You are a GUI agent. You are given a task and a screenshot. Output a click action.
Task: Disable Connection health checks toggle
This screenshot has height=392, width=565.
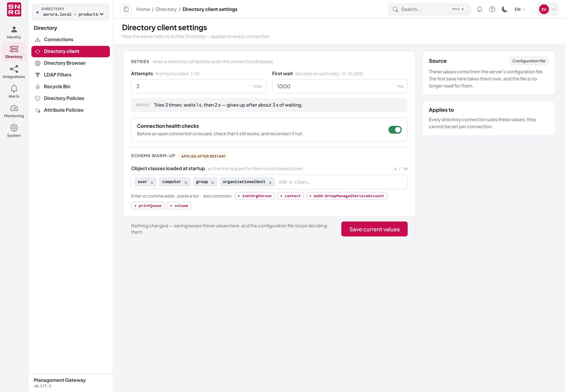[395, 129]
